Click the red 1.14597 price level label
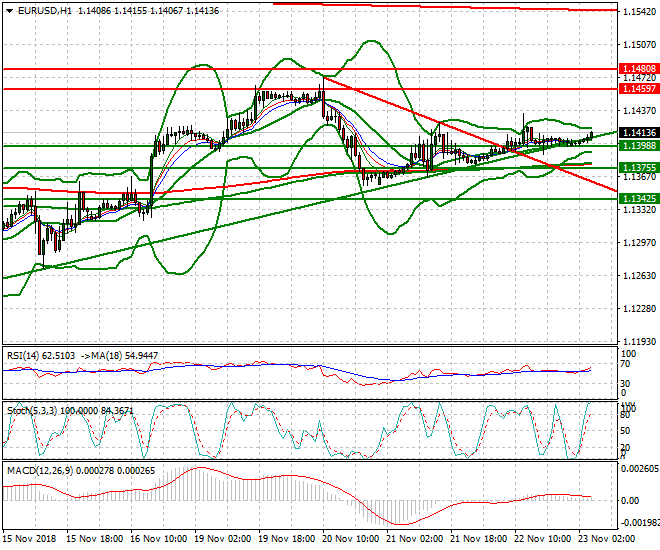Image resolution: width=660 pixels, height=550 pixels. [x=639, y=89]
